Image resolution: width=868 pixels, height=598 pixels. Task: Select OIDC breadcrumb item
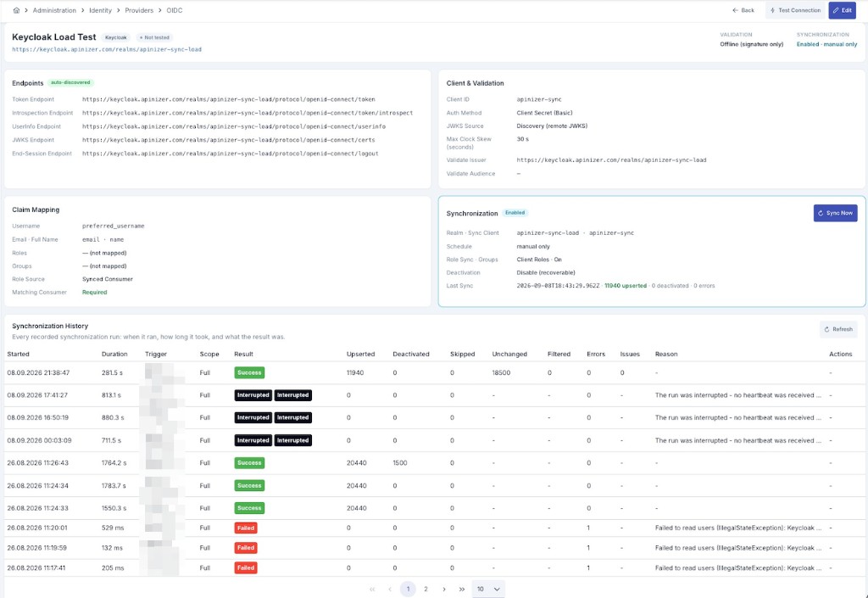(x=175, y=10)
